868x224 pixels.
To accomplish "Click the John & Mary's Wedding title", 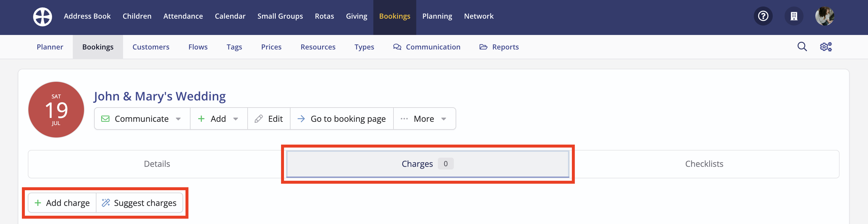I will click(x=160, y=96).
